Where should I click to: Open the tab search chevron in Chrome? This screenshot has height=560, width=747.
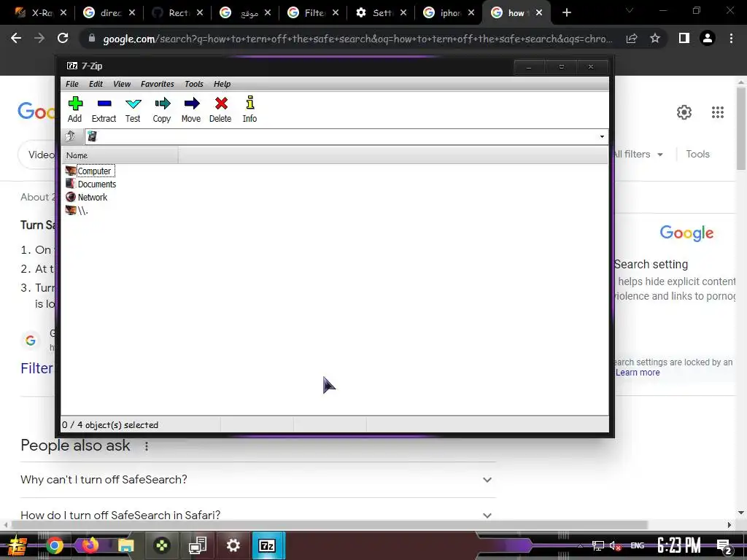pyautogui.click(x=630, y=10)
